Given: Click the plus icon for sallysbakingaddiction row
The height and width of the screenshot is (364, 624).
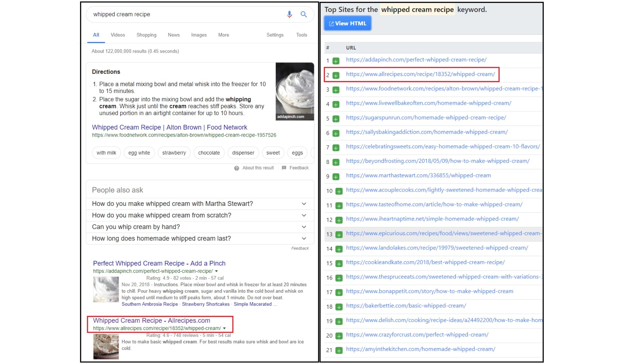Looking at the screenshot, I should [x=336, y=133].
